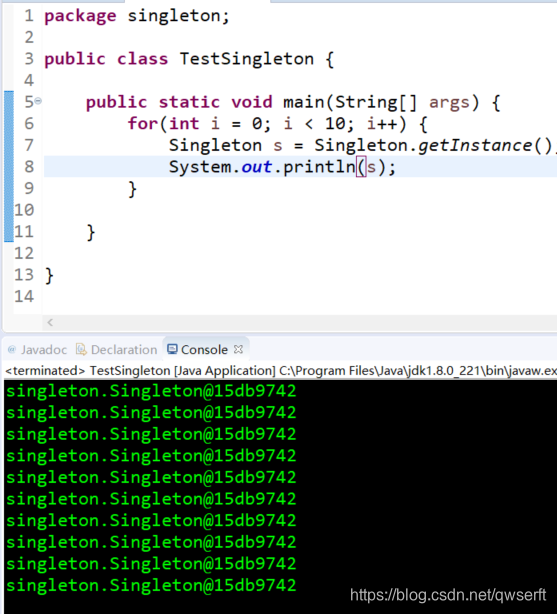Click the 'class' keyword on line 3
Screen dimensions: 557x614
coord(143,59)
